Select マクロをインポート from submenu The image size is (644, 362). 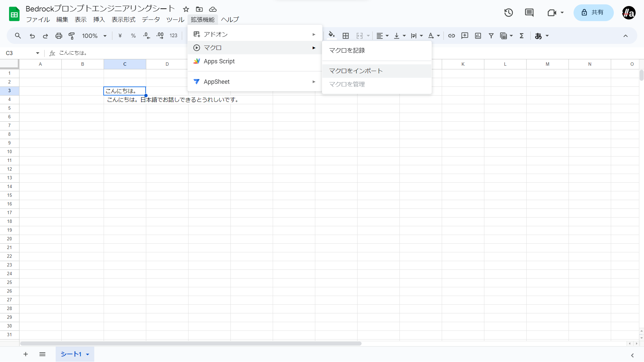(356, 71)
